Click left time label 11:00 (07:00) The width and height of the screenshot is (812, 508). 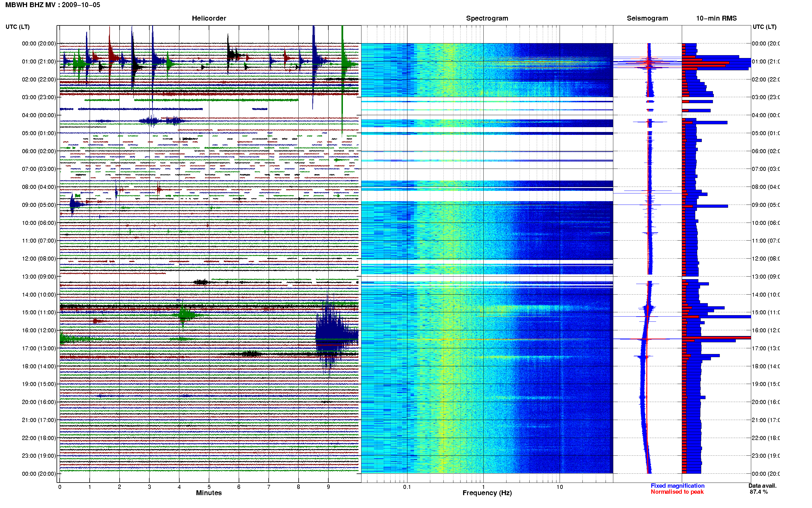pyautogui.click(x=39, y=241)
